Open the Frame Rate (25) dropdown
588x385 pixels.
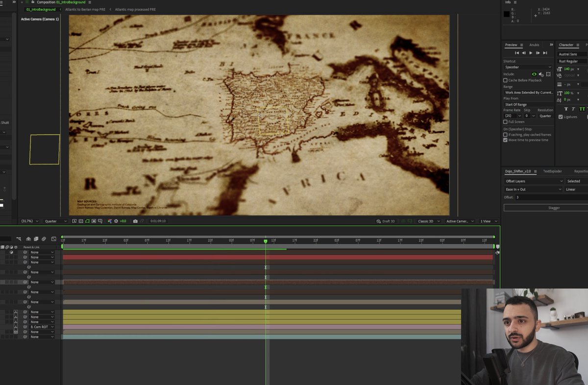point(513,116)
